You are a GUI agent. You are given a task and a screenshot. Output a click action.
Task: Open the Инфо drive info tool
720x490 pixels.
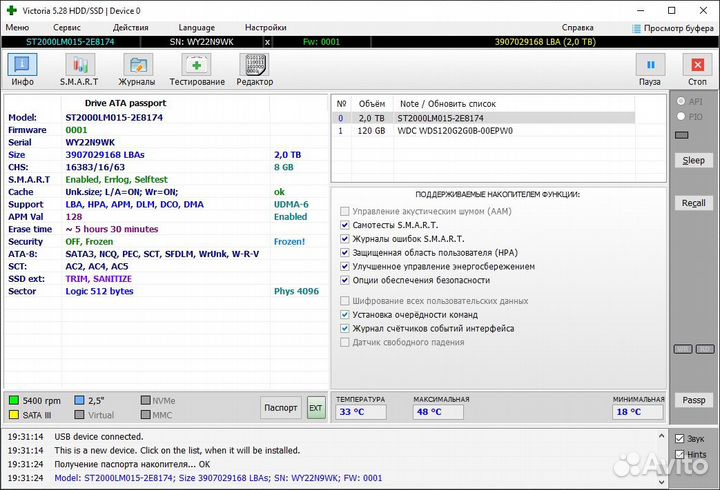pos(22,69)
